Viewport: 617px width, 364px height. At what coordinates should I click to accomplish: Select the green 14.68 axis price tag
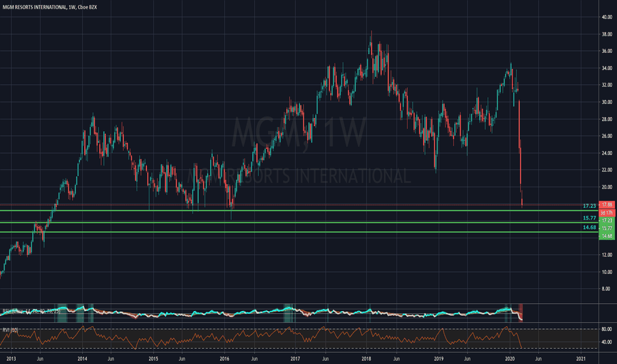click(x=607, y=236)
